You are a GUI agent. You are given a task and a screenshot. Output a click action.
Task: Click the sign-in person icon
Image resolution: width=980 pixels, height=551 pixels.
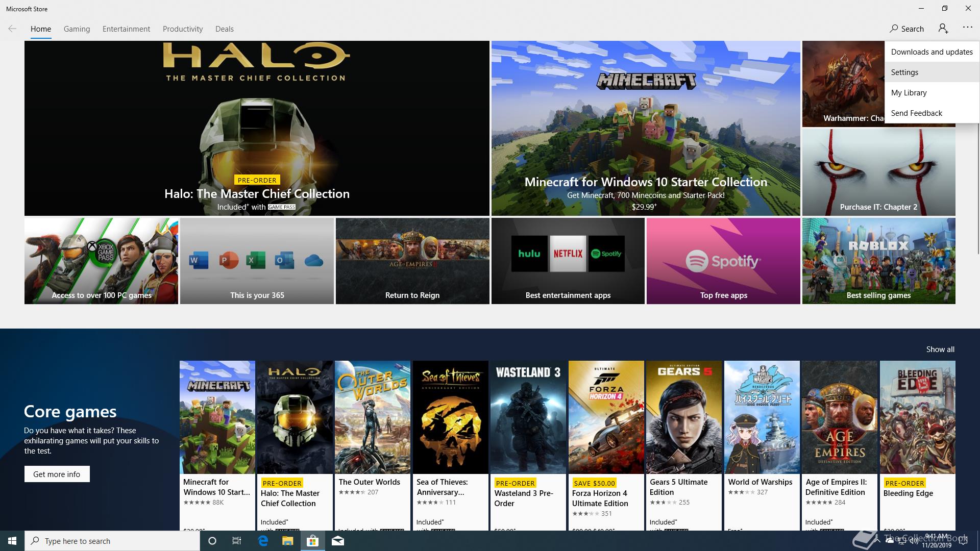click(x=943, y=29)
